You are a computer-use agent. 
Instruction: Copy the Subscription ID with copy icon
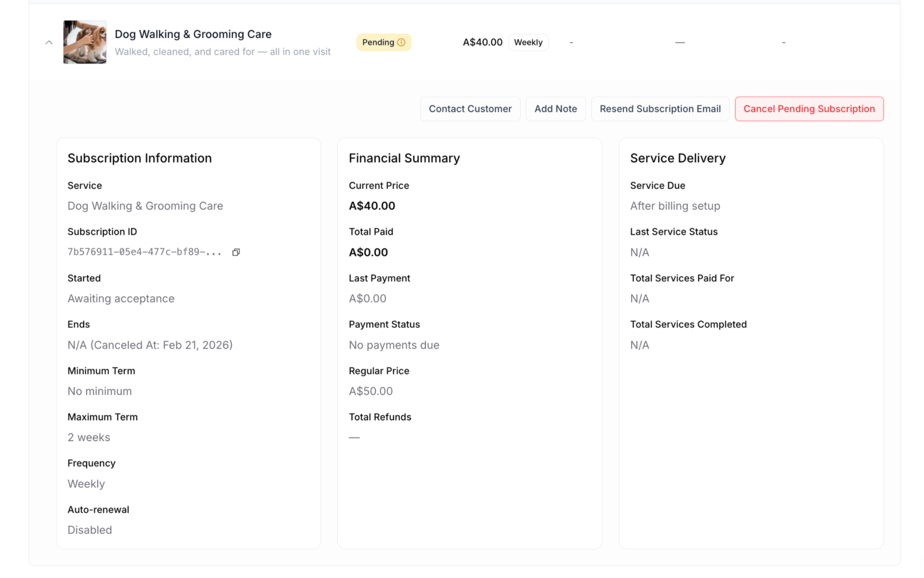pos(236,252)
